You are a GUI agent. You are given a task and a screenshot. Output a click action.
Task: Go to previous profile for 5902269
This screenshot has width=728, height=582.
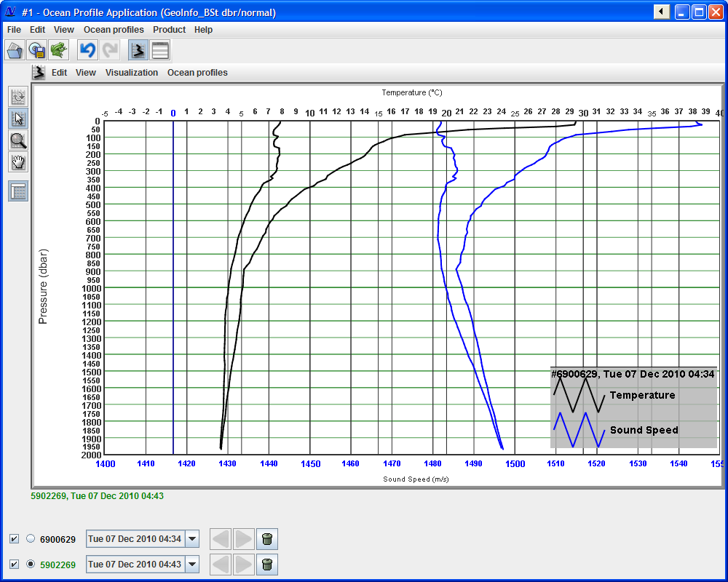pyautogui.click(x=221, y=565)
